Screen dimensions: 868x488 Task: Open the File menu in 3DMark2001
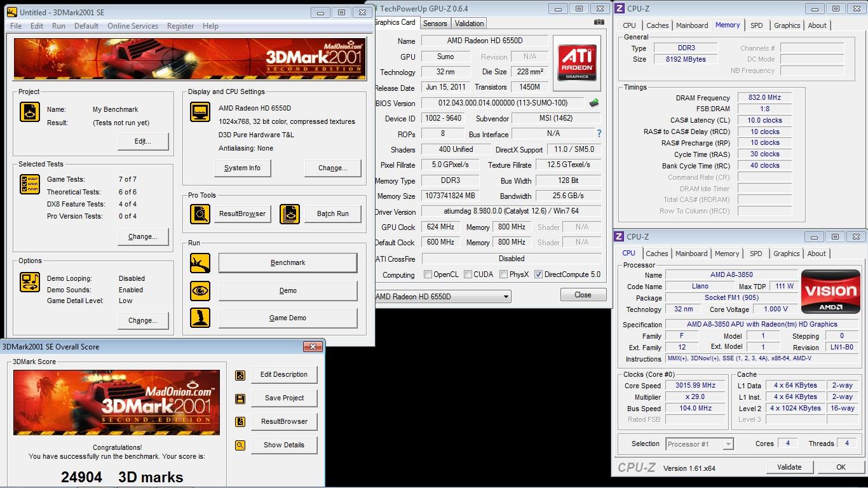pos(16,26)
